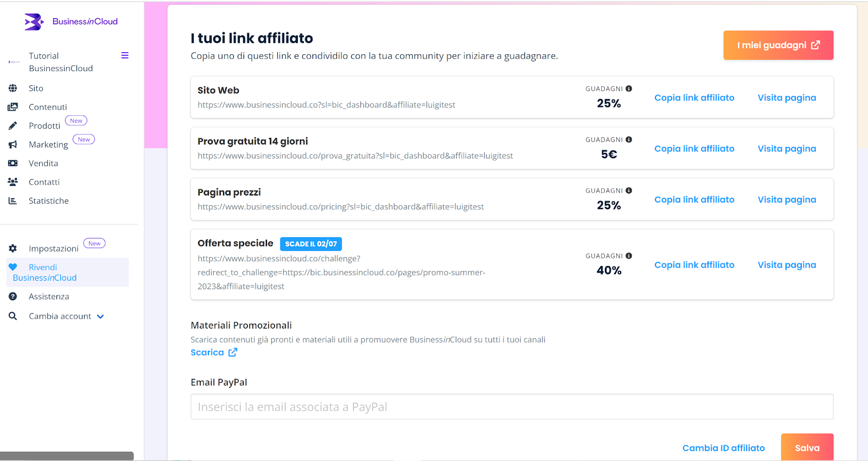Viewport: 868px width, 461px height.
Task: Go to Contatti in the sidebar
Action: pyautogui.click(x=44, y=182)
